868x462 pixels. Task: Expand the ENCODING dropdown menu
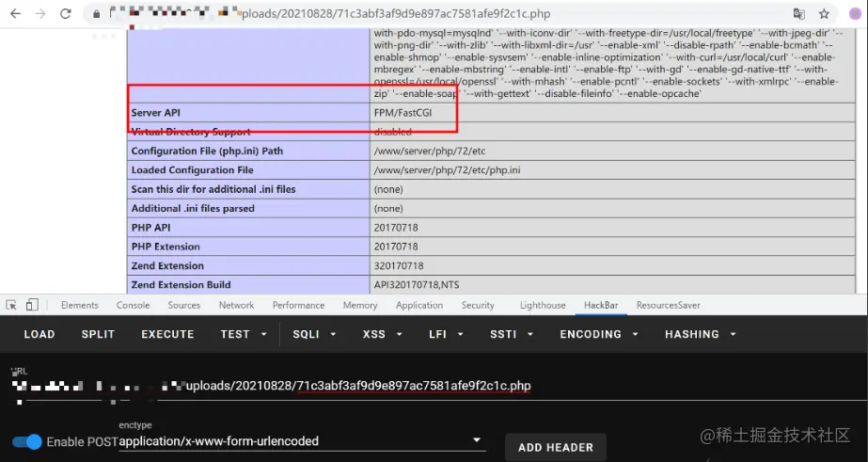(x=599, y=334)
